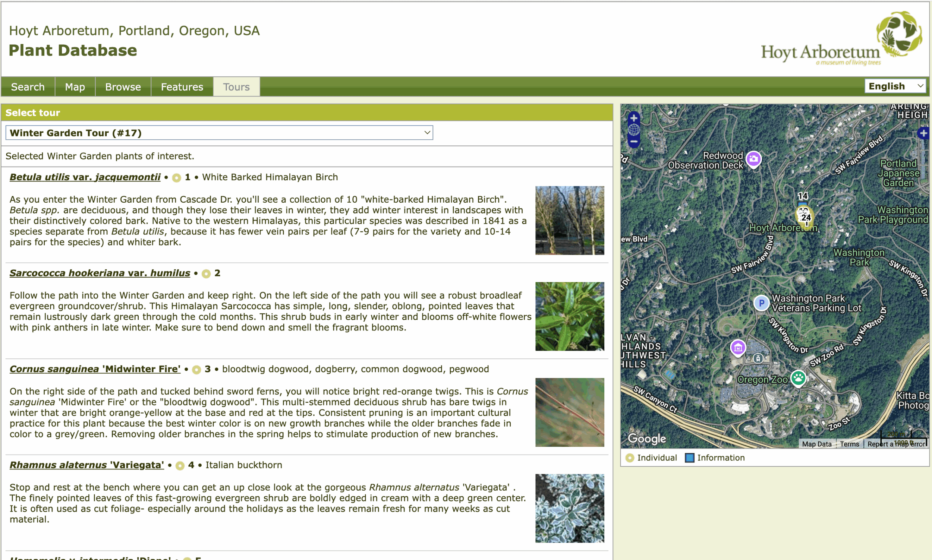
Task: Click location dot icon for Sarcococca hookeriana
Action: click(x=206, y=273)
